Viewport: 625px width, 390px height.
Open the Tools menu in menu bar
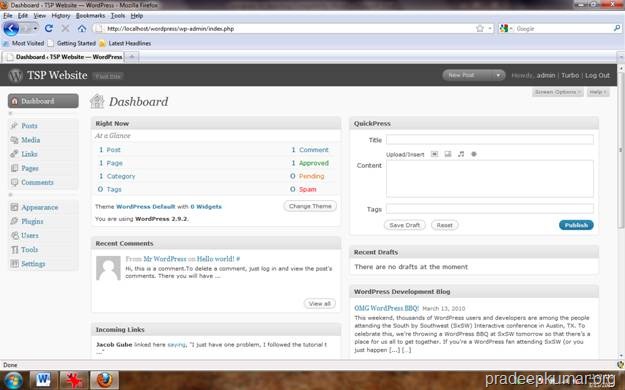coord(118,16)
